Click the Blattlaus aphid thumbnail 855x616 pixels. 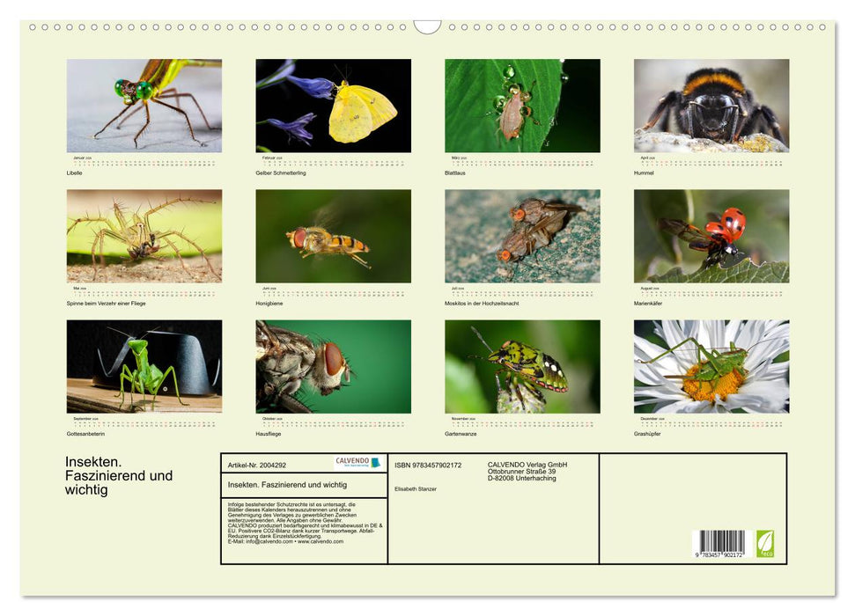pos(523,107)
